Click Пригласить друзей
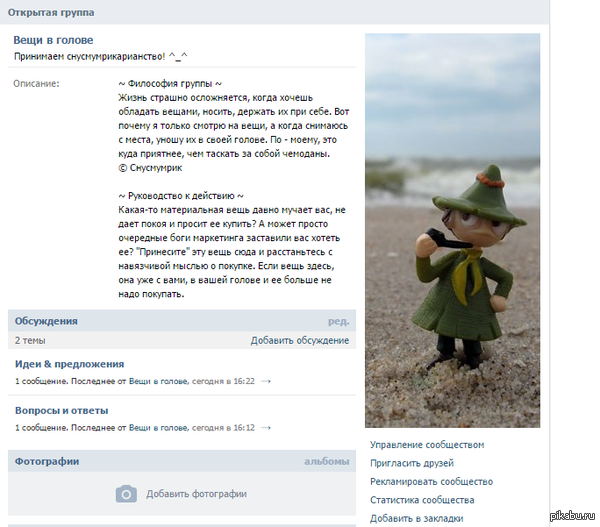The height and width of the screenshot is (527, 600). tap(412, 463)
